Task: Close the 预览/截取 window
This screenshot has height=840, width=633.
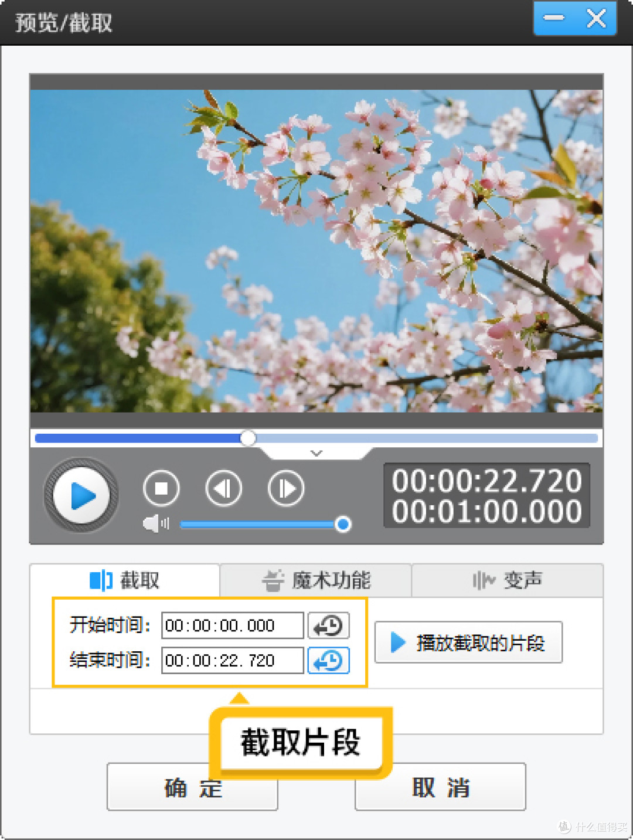Action: click(596, 18)
